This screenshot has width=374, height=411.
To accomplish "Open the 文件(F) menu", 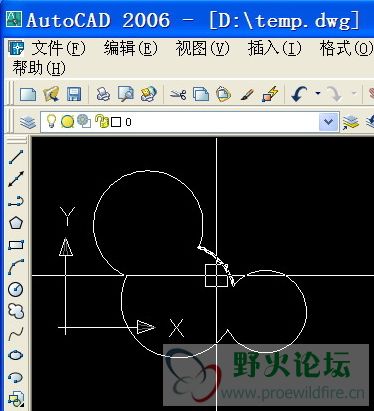I will tap(58, 48).
